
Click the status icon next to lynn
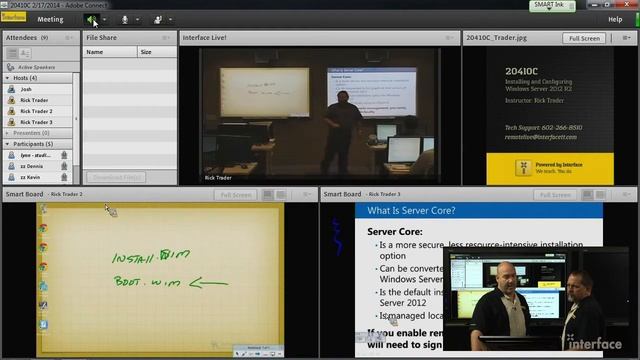[64, 155]
